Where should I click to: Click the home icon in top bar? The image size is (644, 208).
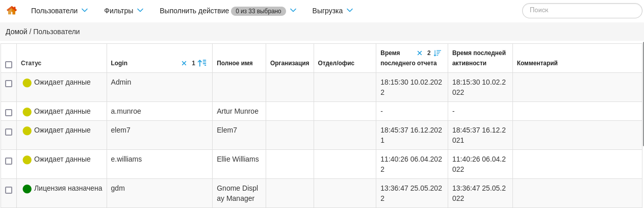point(12,10)
